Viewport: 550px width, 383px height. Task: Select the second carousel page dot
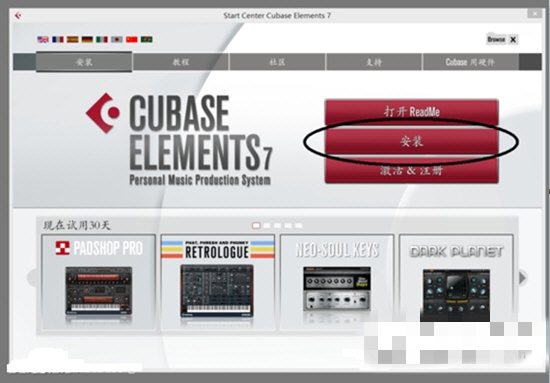click(267, 226)
